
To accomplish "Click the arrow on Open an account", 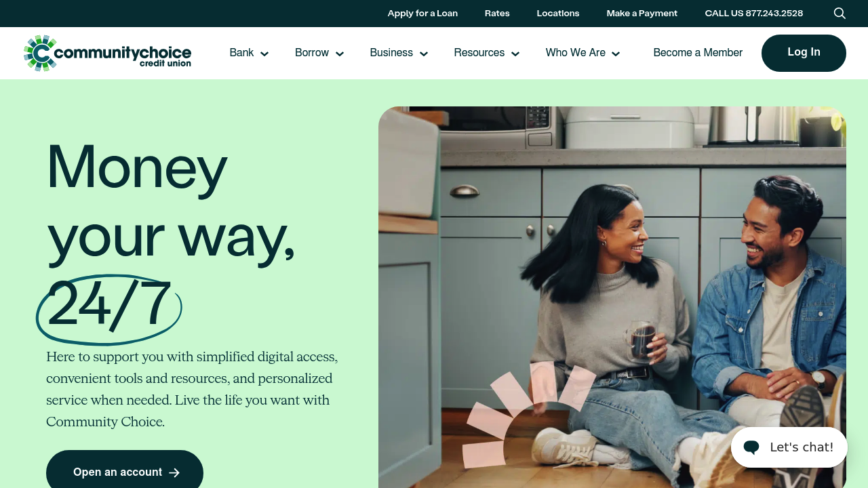I will (x=174, y=472).
